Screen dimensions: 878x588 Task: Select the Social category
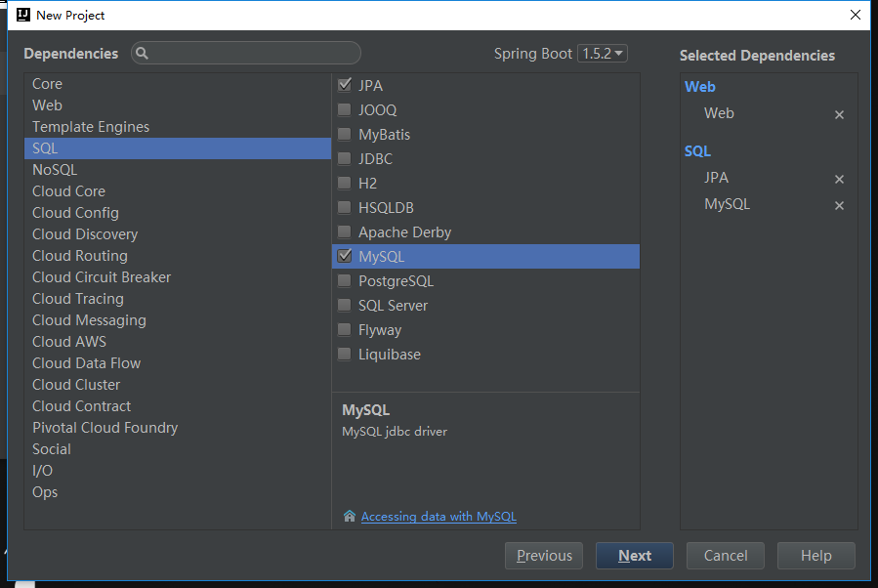[x=178, y=449]
